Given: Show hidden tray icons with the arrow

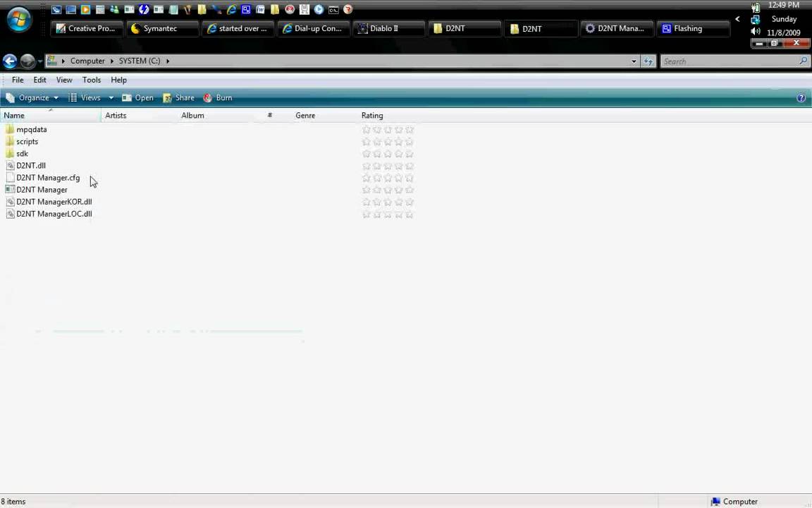Looking at the screenshot, I should click(737, 19).
